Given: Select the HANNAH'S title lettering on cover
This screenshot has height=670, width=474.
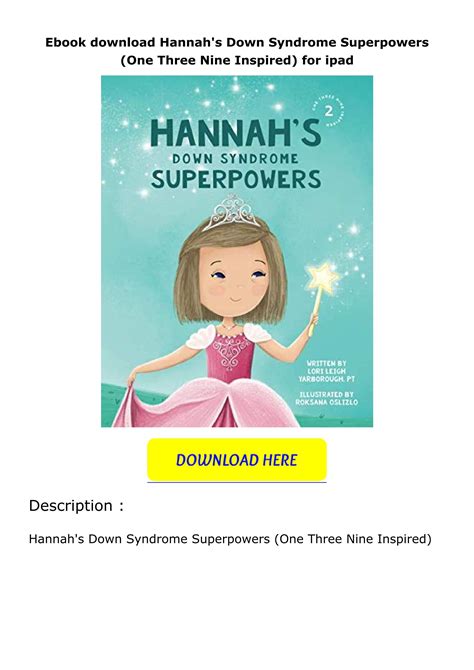Looking at the screenshot, I should [236, 132].
